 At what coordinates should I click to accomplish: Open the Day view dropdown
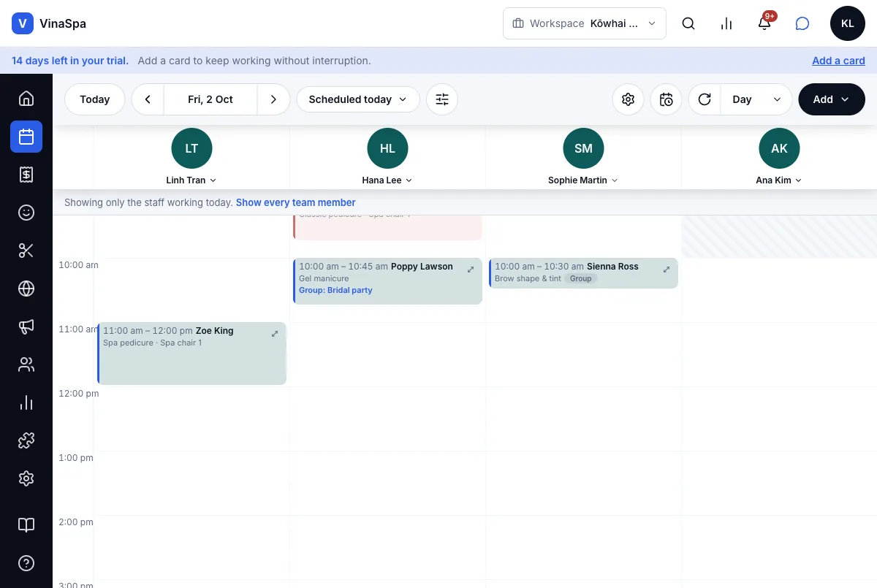point(756,99)
